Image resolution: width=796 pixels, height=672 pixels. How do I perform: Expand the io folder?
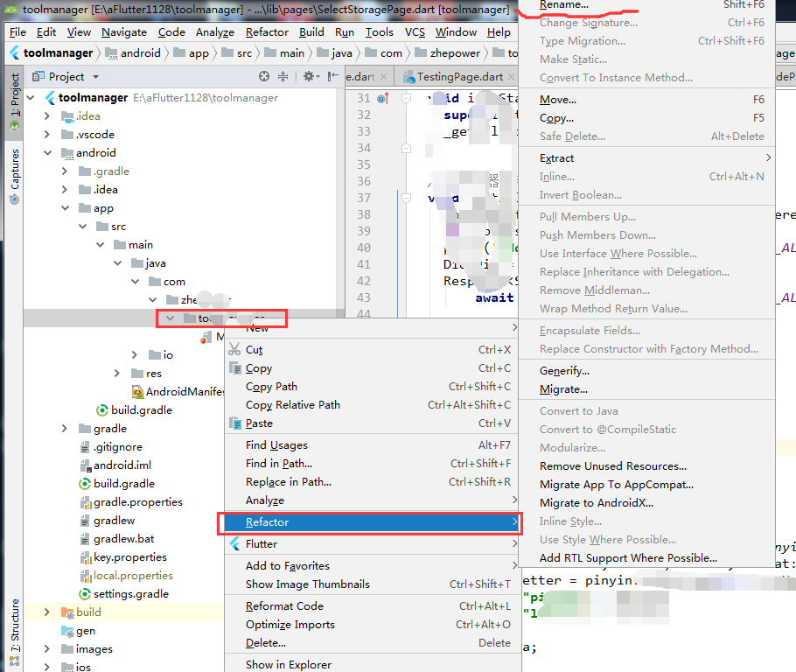point(135,354)
